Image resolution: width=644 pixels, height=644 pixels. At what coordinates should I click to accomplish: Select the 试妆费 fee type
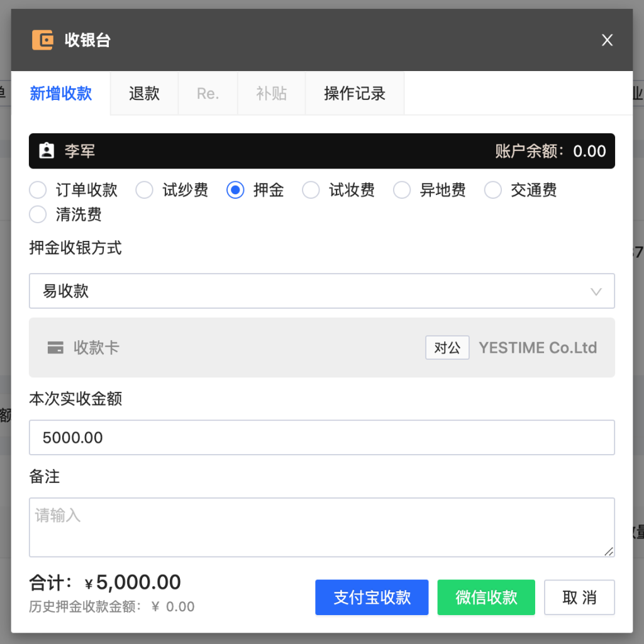tap(311, 190)
